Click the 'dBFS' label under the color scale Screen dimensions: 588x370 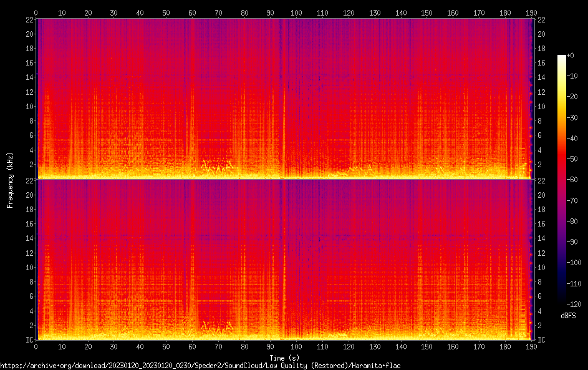568,316
